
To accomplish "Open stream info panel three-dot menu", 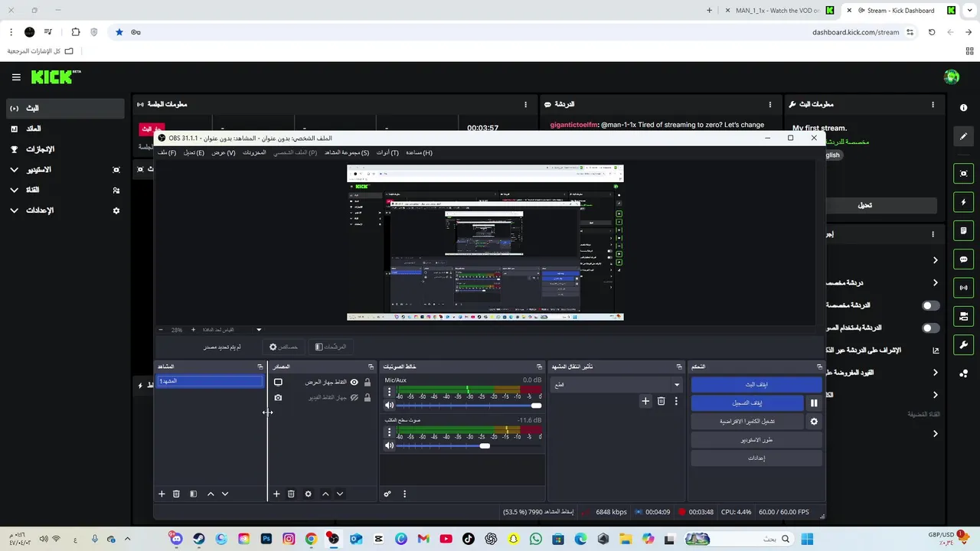I will (933, 104).
